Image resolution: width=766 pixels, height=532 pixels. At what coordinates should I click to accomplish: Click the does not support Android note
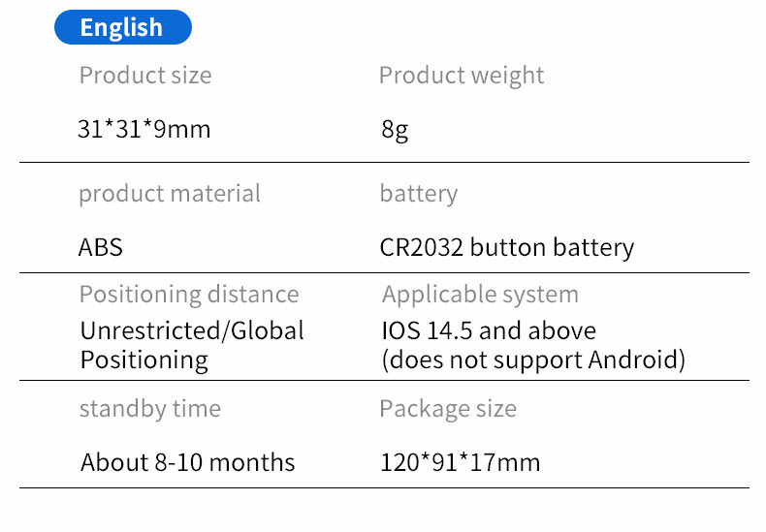pos(533,360)
